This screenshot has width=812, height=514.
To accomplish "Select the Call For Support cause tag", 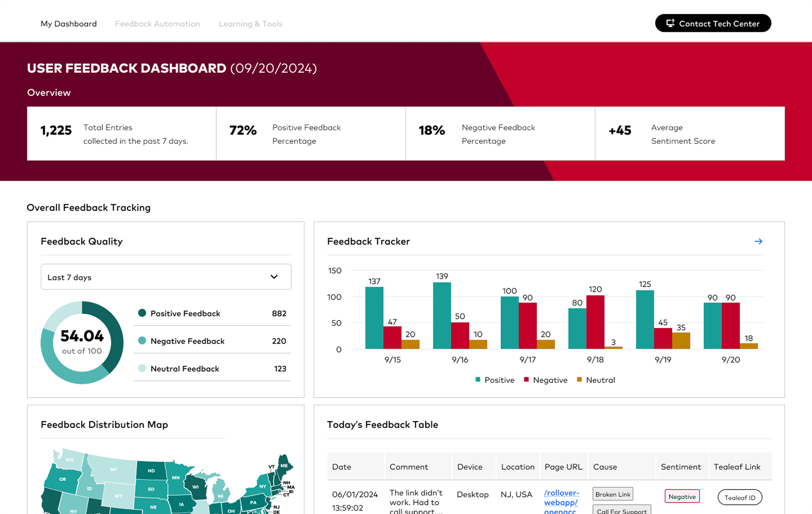I will pos(622,510).
